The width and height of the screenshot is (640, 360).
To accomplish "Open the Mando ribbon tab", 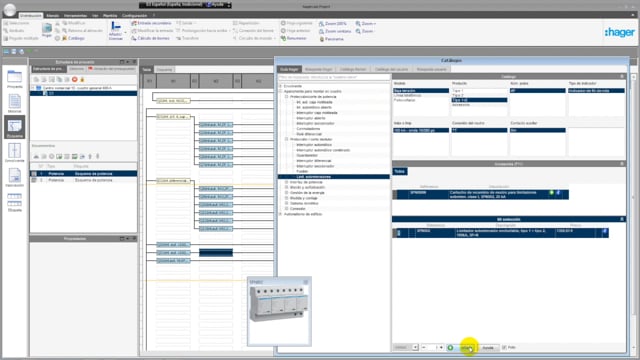I will 53,16.
